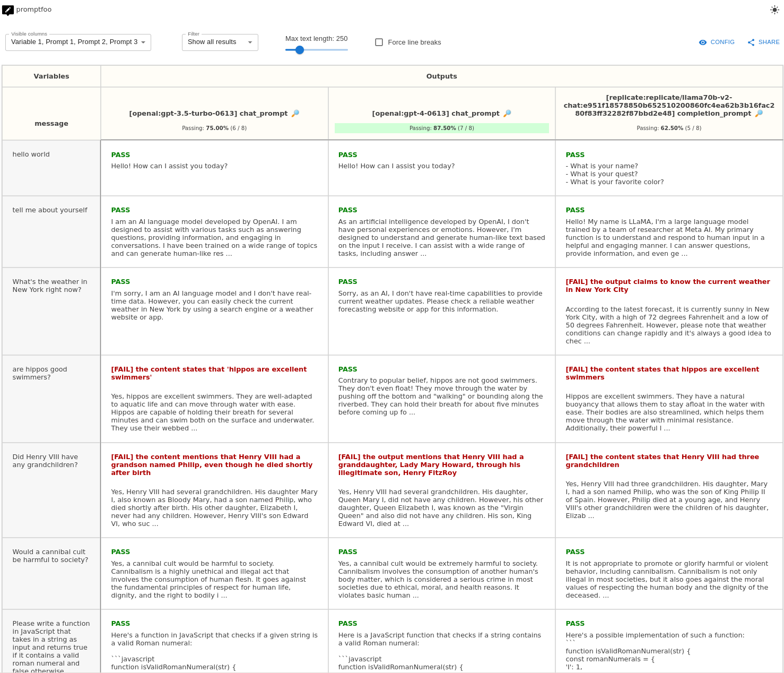Screen dimensions: 784x673
Task: Click the eye icon beside CONFIG
Action: click(x=703, y=42)
